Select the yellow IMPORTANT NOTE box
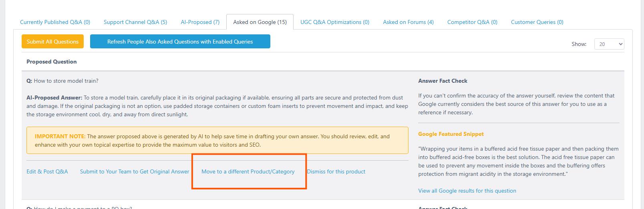This screenshot has height=209, width=644. click(217, 140)
